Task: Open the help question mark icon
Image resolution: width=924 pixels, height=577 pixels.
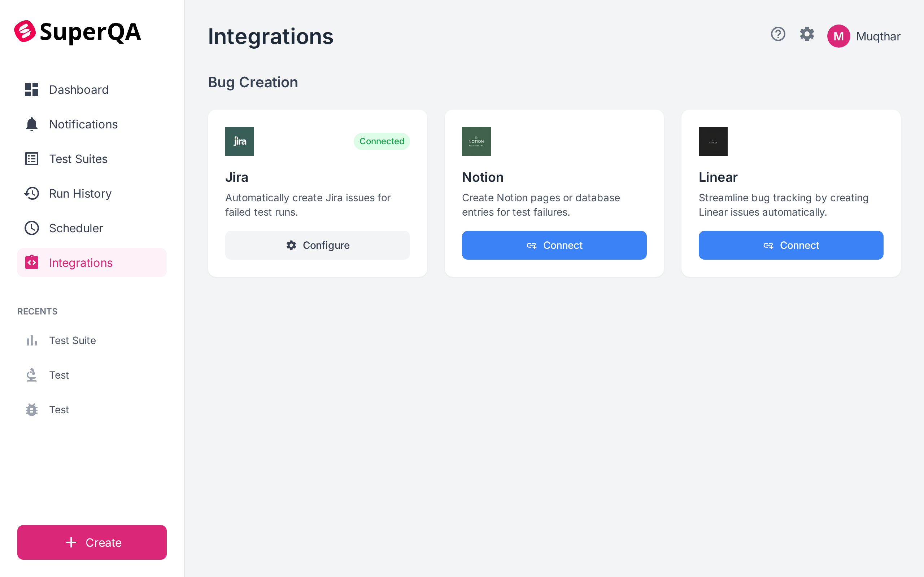Action: pos(778,35)
